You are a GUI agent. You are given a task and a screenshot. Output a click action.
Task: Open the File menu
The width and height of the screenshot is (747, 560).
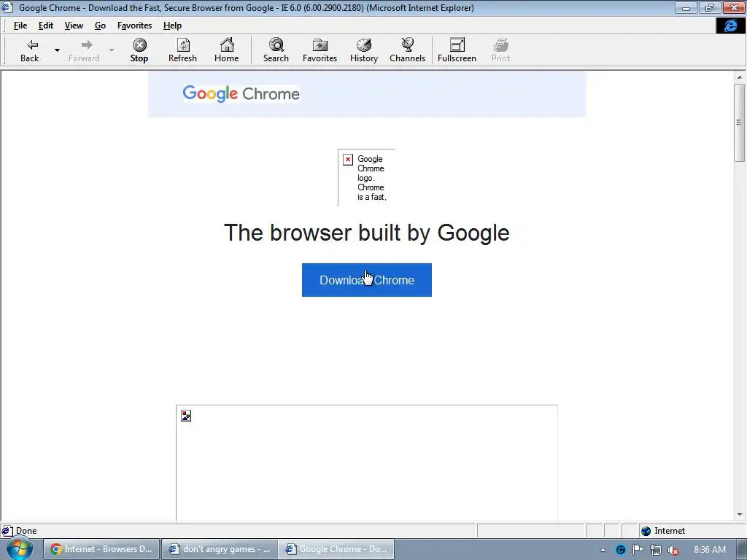[x=20, y=26]
